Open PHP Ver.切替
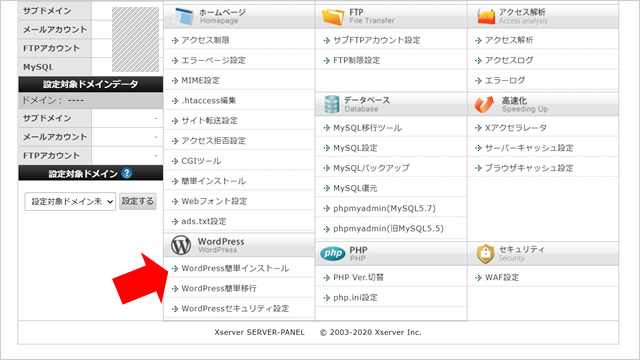The image size is (640, 360). tap(358, 278)
